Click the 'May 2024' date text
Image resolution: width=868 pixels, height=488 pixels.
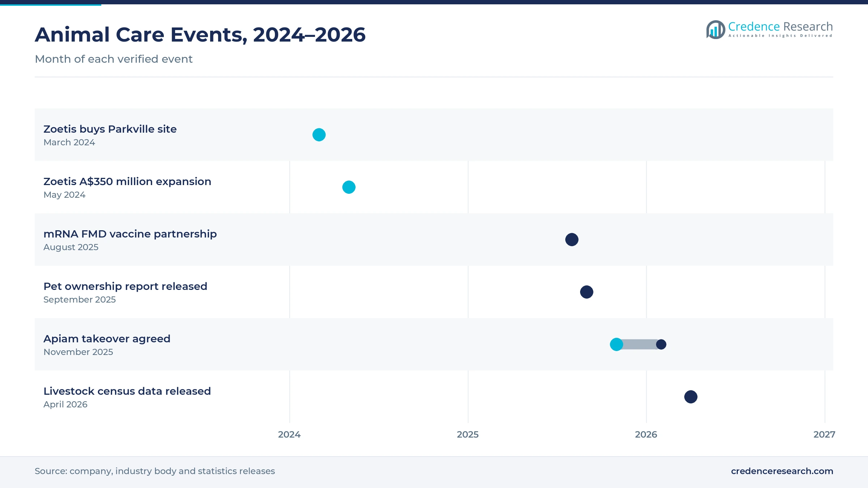[x=64, y=195]
